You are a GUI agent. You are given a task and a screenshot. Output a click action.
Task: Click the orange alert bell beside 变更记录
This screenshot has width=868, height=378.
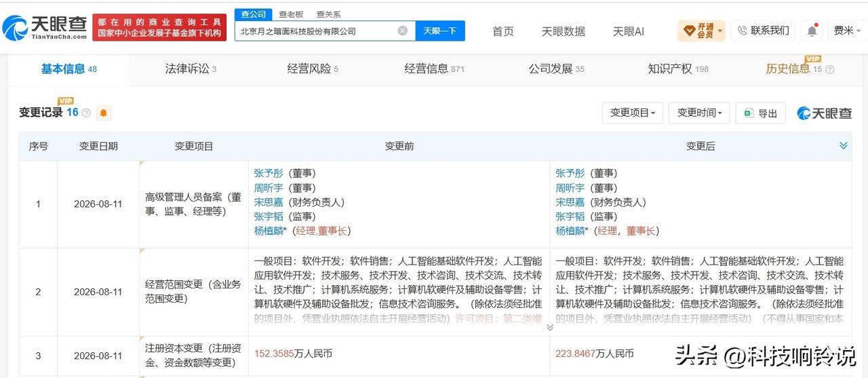(x=103, y=113)
